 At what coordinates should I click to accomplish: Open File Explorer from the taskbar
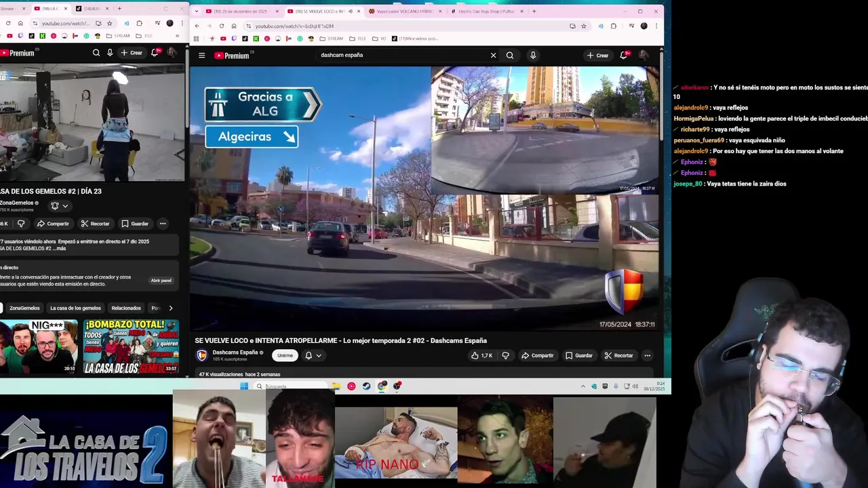tap(336, 386)
